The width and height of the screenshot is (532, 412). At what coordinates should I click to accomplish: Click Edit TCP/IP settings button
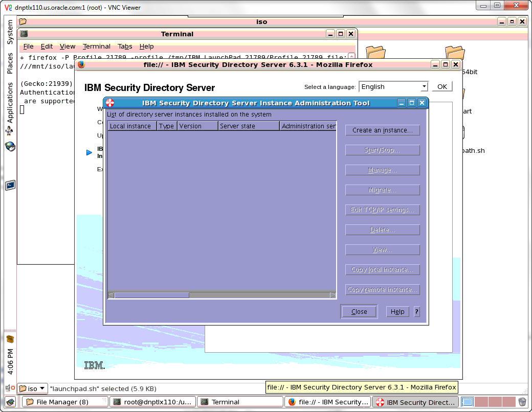[x=383, y=210]
